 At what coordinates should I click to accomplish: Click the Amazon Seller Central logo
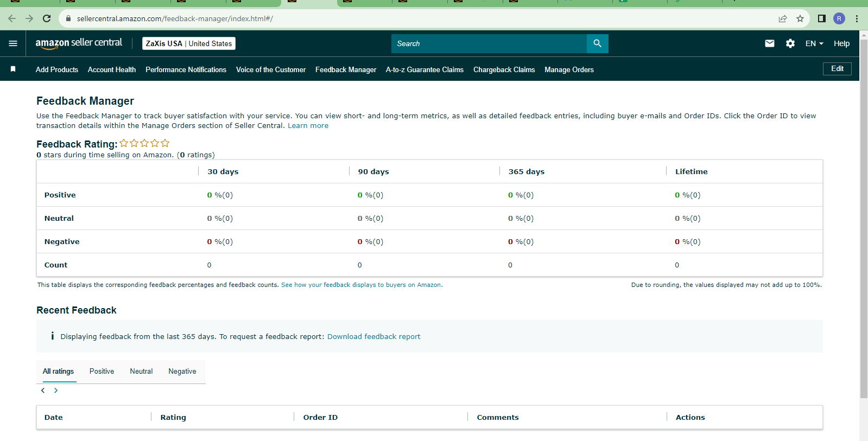click(79, 43)
